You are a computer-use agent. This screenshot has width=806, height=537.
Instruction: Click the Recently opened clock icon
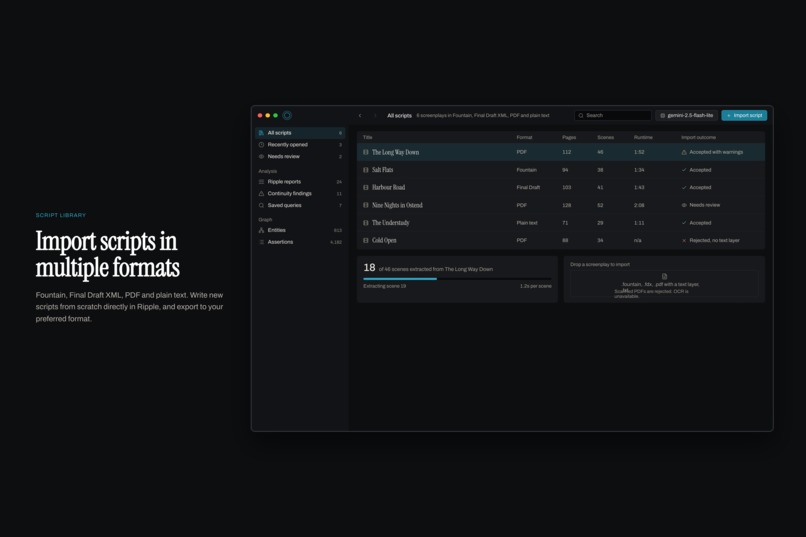click(261, 144)
